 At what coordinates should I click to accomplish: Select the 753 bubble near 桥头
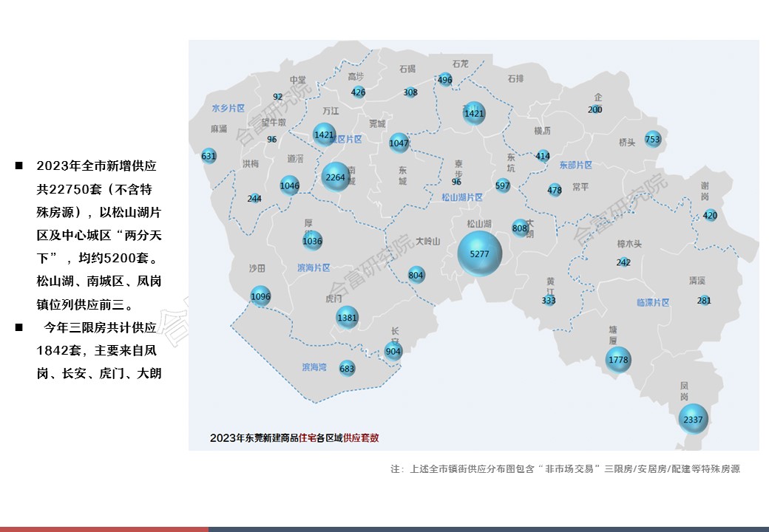652,139
